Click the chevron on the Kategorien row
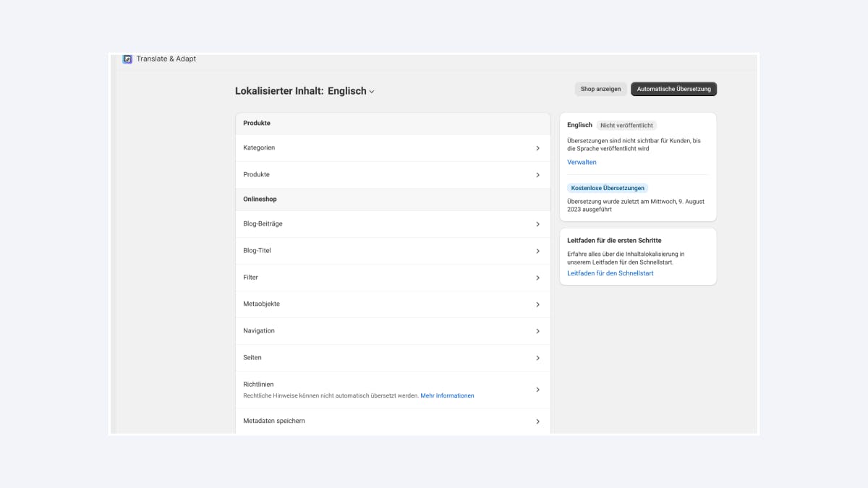 tap(537, 148)
